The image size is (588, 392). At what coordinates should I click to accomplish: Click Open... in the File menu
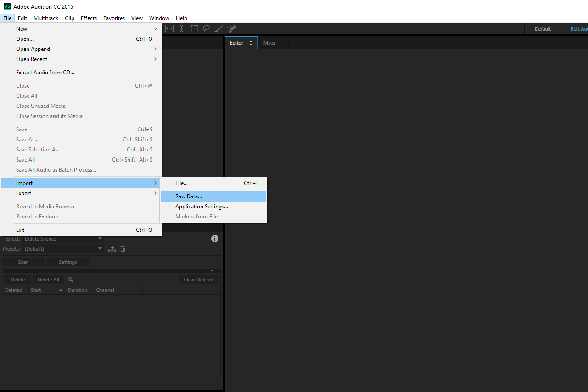pyautogui.click(x=82, y=39)
